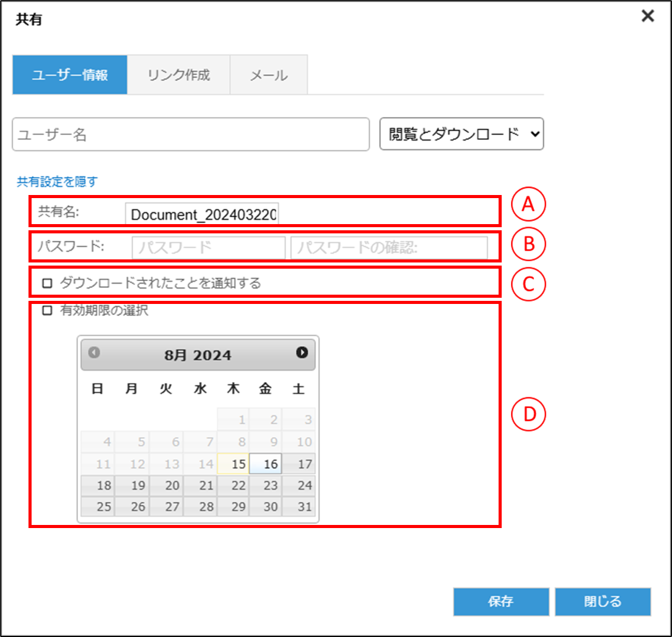672x637 pixels.
Task: Click the パスワード input field
Action: point(209,248)
